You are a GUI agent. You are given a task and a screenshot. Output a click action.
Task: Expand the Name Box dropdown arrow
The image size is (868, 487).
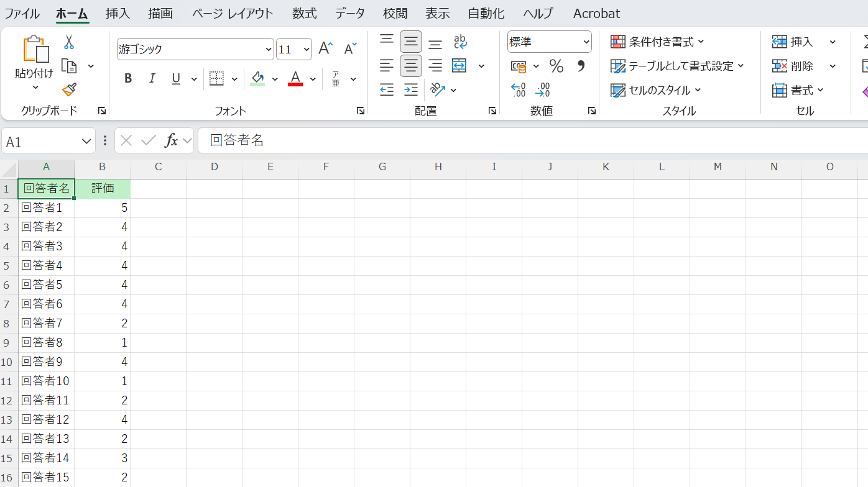86,142
